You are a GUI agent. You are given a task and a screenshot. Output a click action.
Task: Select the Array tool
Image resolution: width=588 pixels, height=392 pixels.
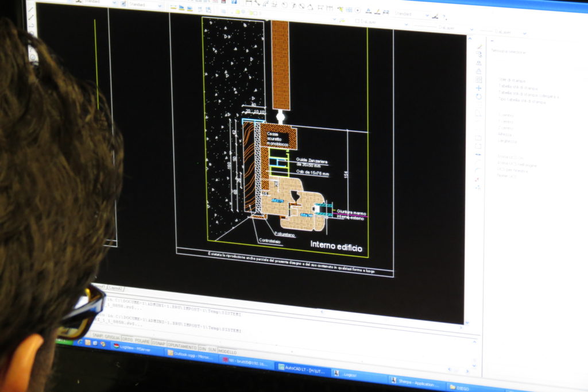point(479,79)
